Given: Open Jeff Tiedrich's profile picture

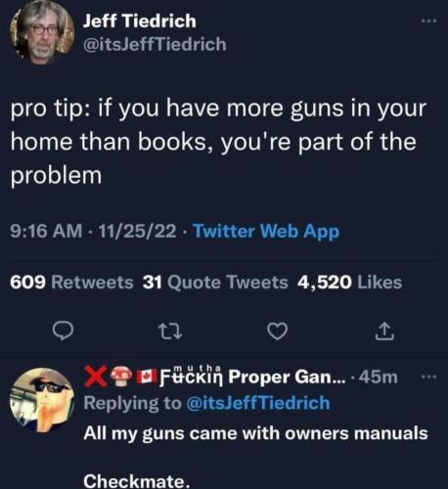Looking at the screenshot, I should point(41,33).
